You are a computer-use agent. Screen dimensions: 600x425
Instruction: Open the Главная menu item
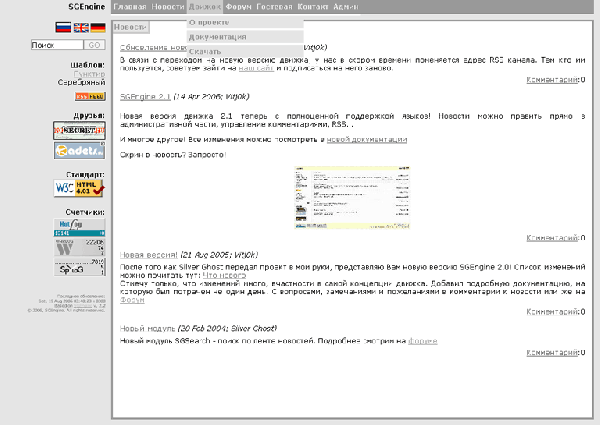pyautogui.click(x=130, y=7)
